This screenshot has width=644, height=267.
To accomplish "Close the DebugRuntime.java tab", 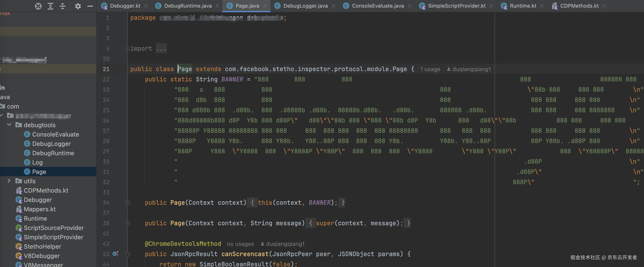I will pos(217,6).
